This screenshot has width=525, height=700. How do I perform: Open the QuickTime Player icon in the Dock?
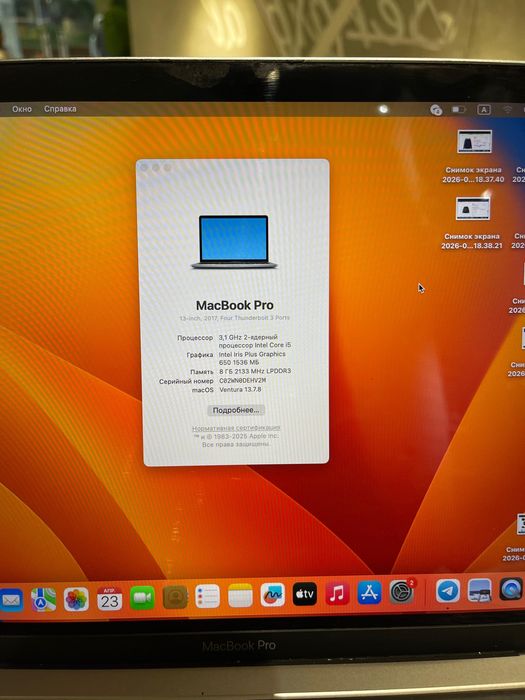511,589
